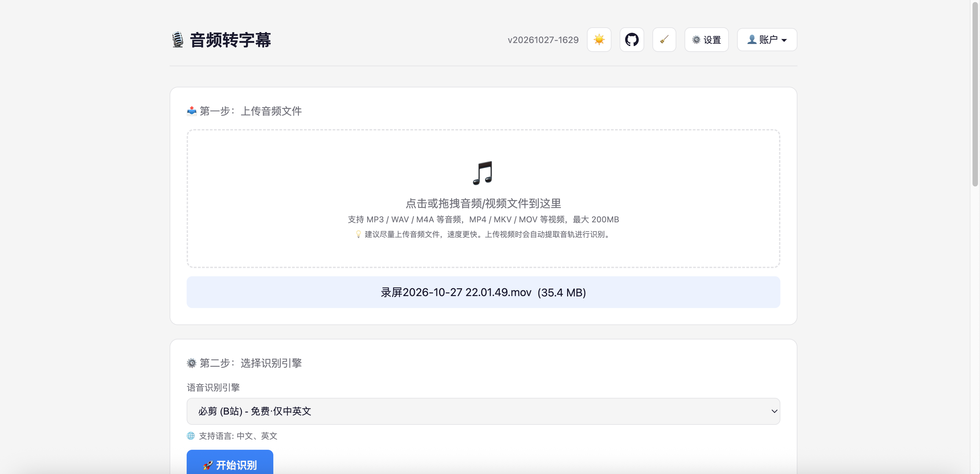Image resolution: width=980 pixels, height=474 pixels.
Task: Click the inbox icon in 第一步 heading
Action: 192,111
